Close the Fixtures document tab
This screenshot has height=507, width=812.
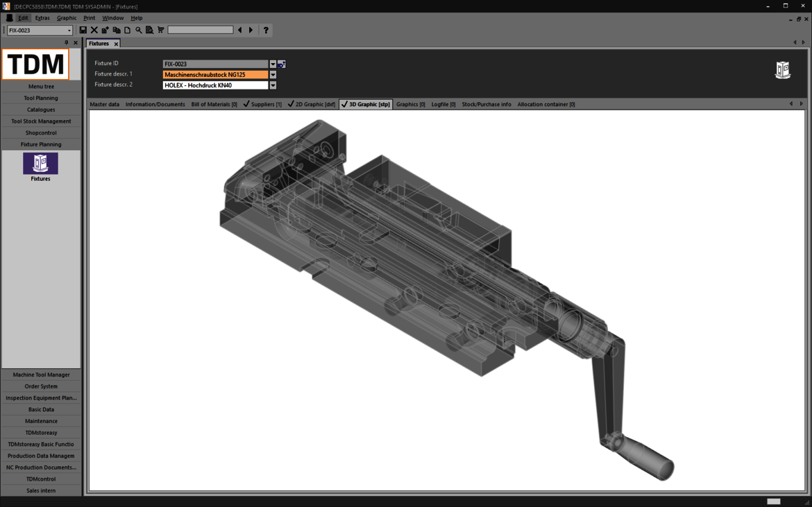116,44
